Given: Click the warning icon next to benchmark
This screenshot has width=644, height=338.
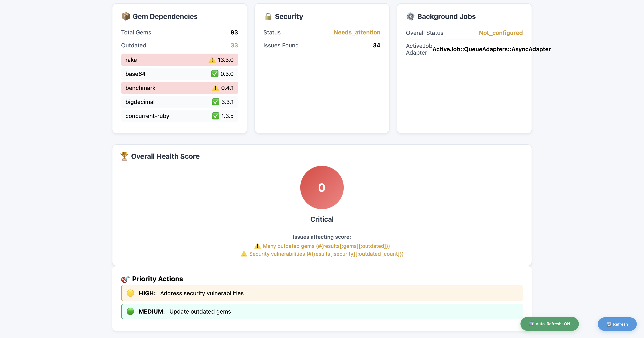Looking at the screenshot, I should pos(215,88).
